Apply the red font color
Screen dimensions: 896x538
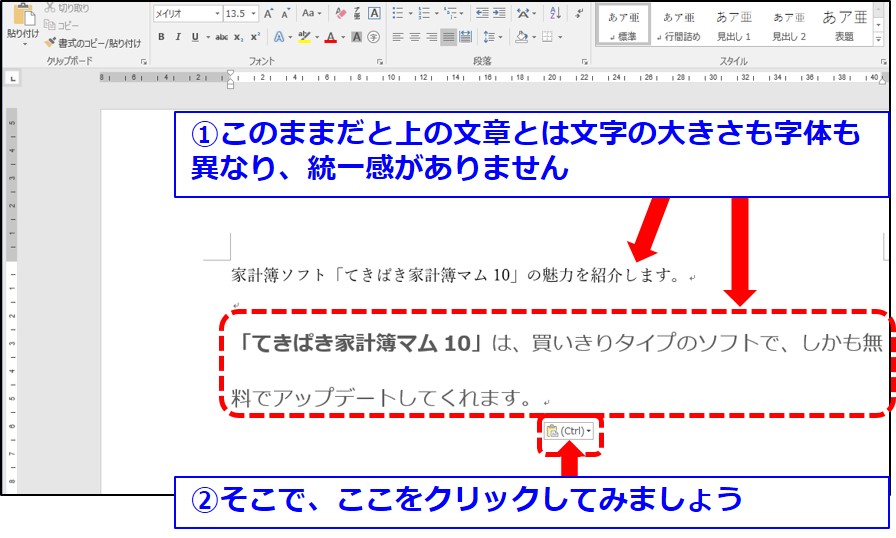(330, 38)
